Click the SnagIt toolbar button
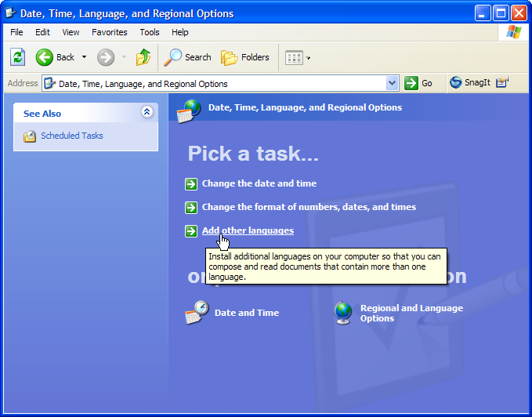The image size is (532, 417). pyautogui.click(x=470, y=83)
